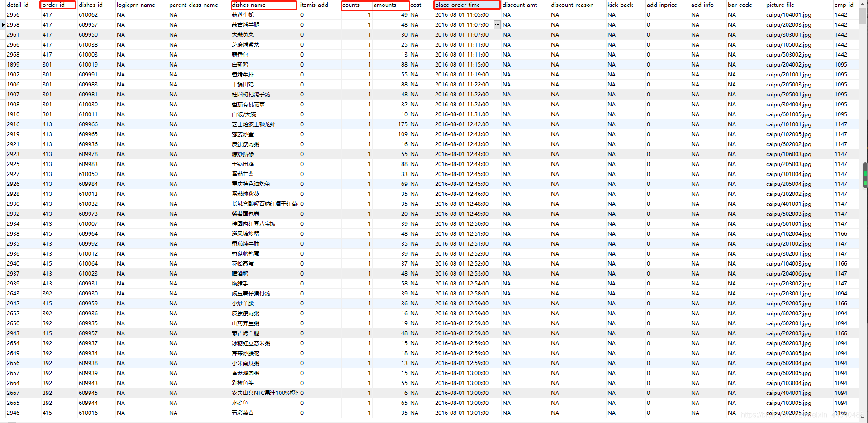Click the counts column header
This screenshot has height=423, width=868.
coord(351,5)
